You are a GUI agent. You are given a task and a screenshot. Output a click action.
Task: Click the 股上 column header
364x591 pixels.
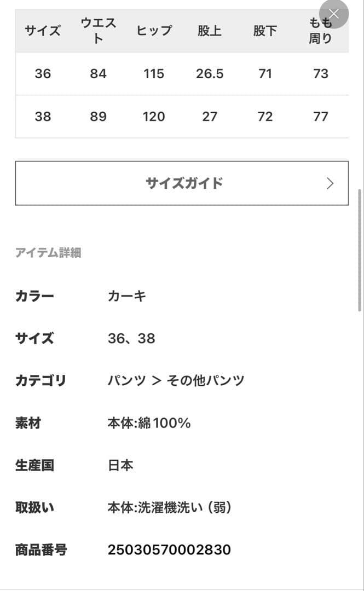click(x=210, y=31)
